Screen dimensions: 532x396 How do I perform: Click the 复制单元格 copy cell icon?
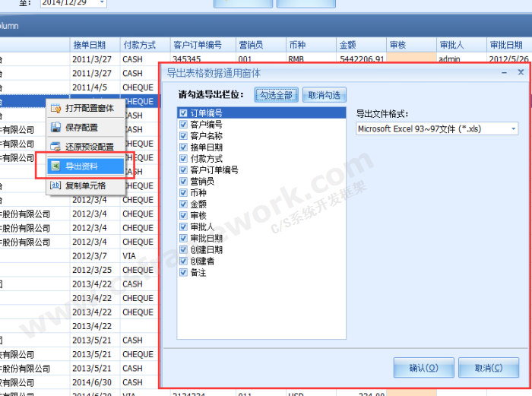(x=55, y=185)
